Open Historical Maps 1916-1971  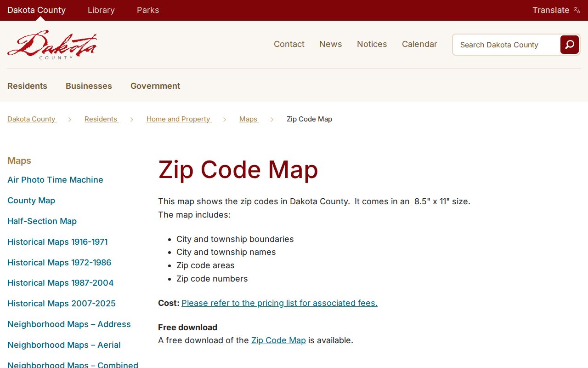pyautogui.click(x=57, y=242)
